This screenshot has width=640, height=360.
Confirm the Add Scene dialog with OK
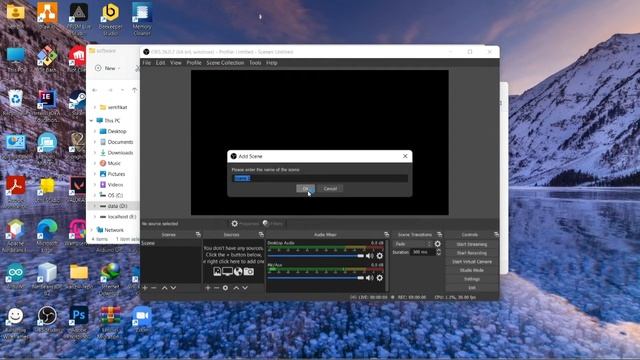click(x=305, y=189)
